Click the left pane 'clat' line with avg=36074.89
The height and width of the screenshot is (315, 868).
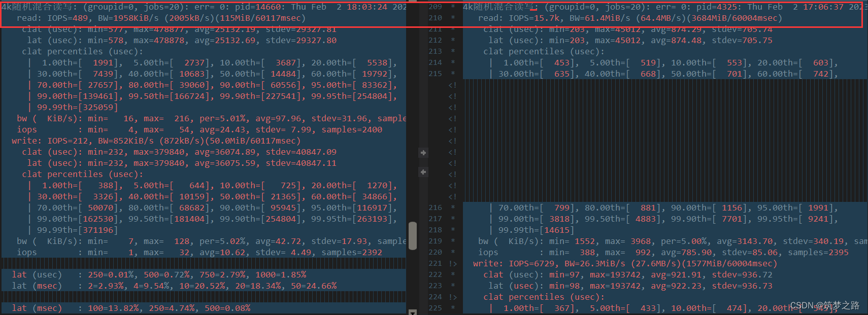tap(179, 152)
